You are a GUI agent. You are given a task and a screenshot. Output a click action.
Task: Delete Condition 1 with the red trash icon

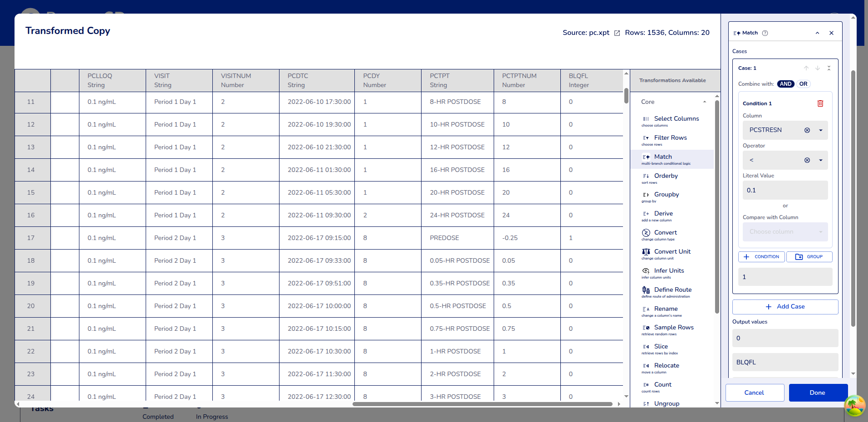(820, 103)
